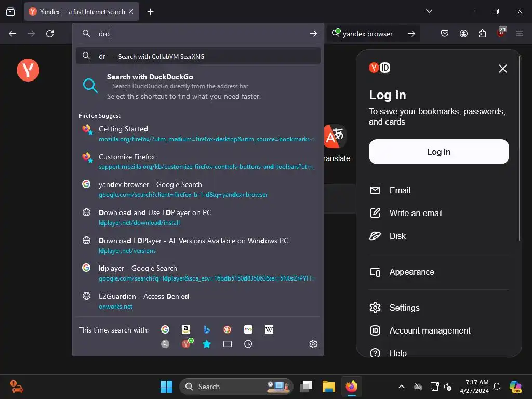Select the gray magnifier search engine icon
This screenshot has height=399, width=532.
pos(165,344)
